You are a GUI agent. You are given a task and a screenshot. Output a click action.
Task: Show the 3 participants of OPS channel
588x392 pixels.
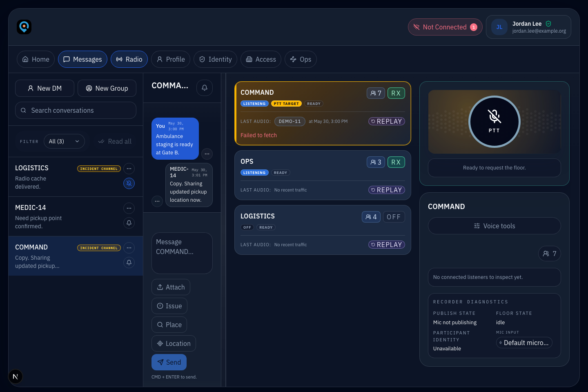point(376,162)
